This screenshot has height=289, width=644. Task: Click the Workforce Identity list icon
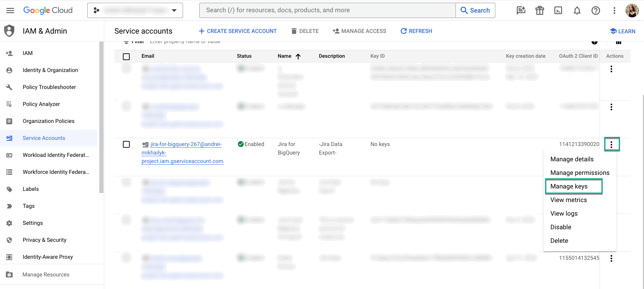(x=10, y=172)
